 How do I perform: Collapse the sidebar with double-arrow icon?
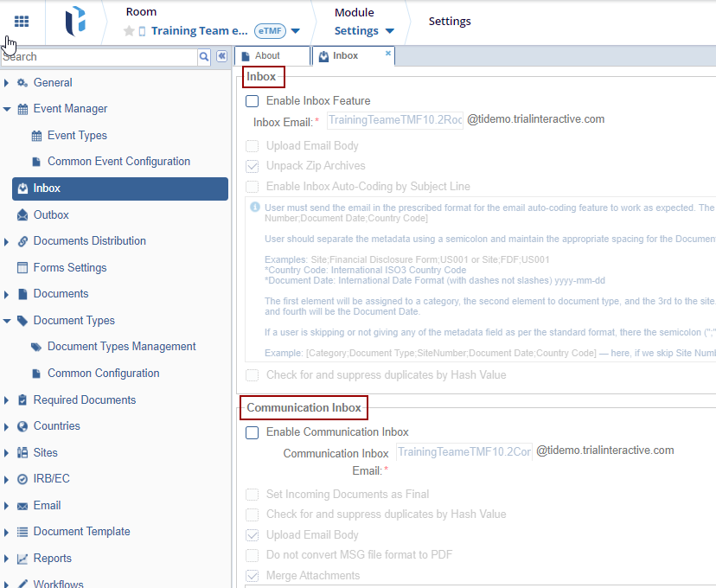(x=221, y=56)
